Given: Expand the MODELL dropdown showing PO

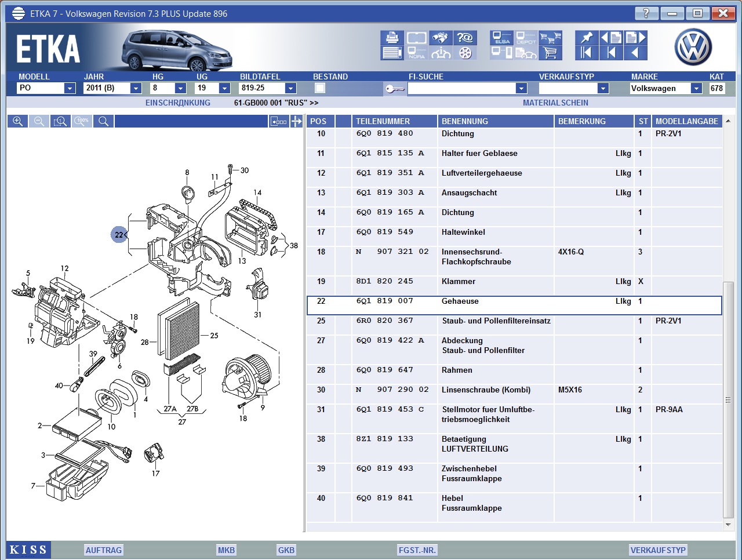Looking at the screenshot, I should tap(70, 88).
